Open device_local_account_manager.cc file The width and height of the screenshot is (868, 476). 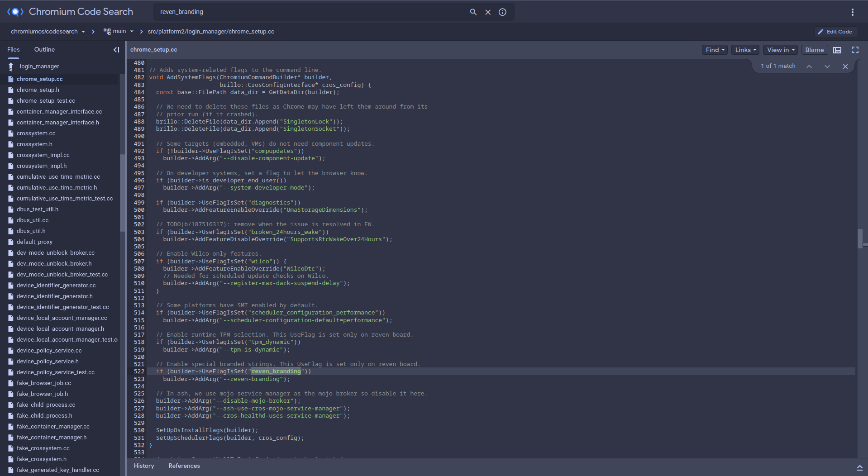point(62,318)
